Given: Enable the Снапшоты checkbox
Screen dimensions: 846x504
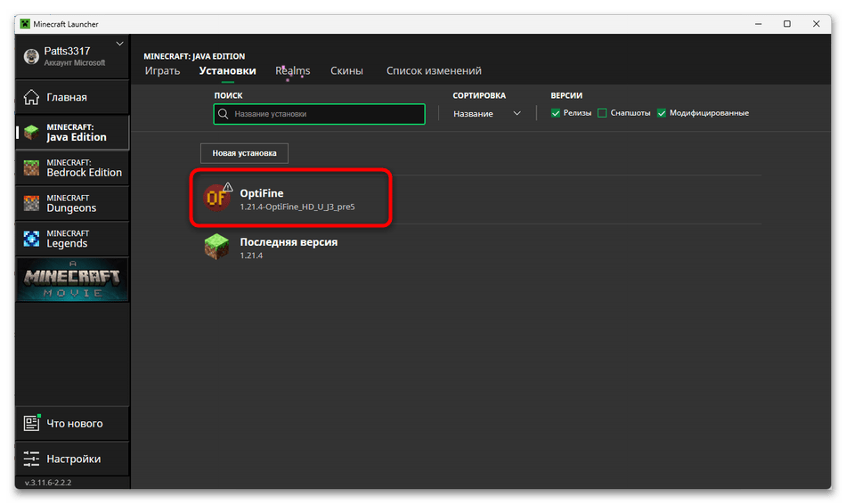Looking at the screenshot, I should click(602, 113).
